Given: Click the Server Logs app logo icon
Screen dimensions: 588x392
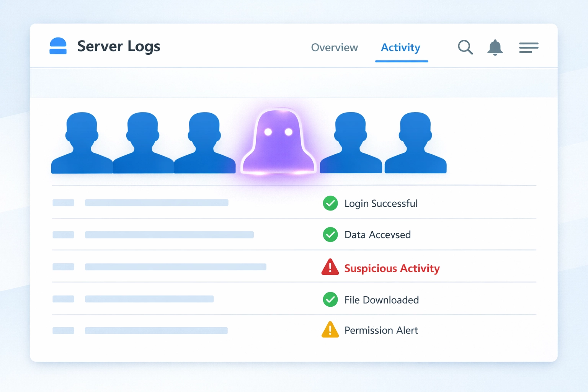Looking at the screenshot, I should click(58, 46).
